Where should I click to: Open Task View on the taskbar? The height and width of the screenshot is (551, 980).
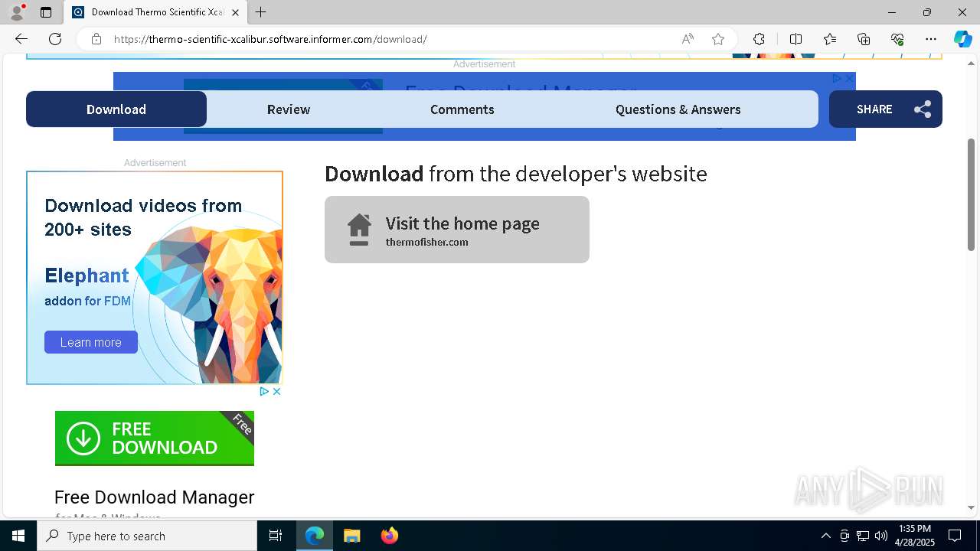click(276, 536)
